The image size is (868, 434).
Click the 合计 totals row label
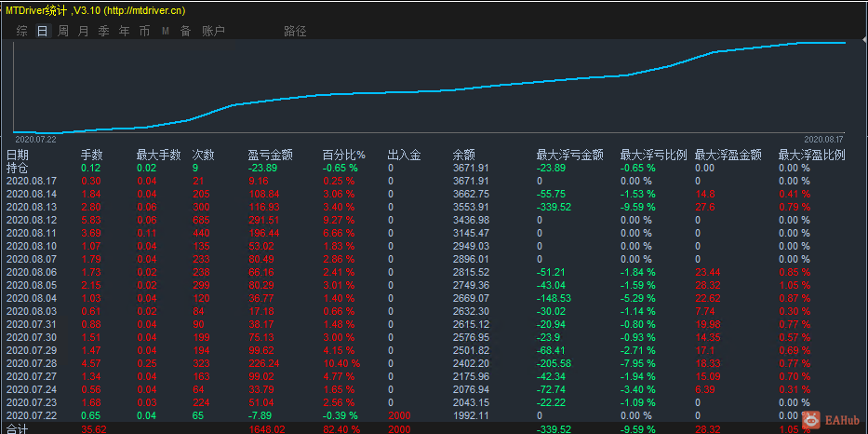pyautogui.click(x=17, y=429)
